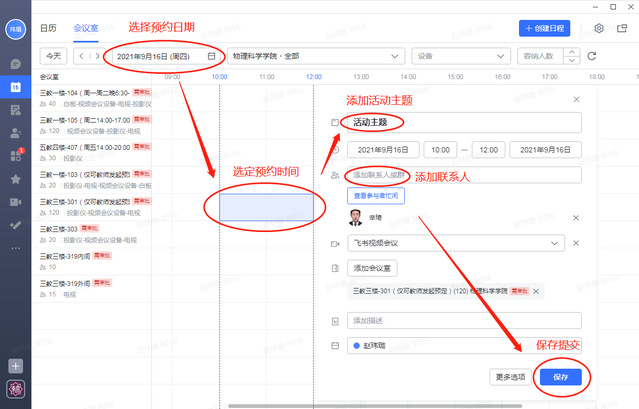Screen dimensions: 639x409
Task: Open calendar settings gear icon
Action: coord(599,29)
